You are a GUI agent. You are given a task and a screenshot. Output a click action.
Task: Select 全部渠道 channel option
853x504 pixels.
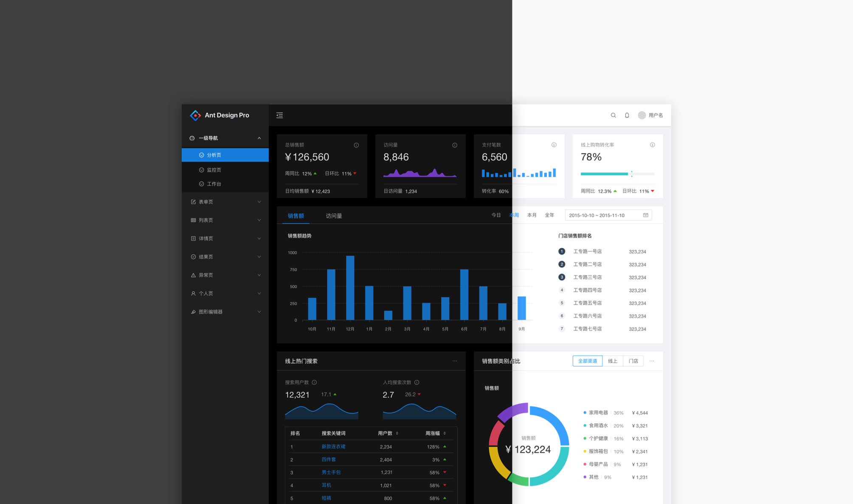point(587,361)
